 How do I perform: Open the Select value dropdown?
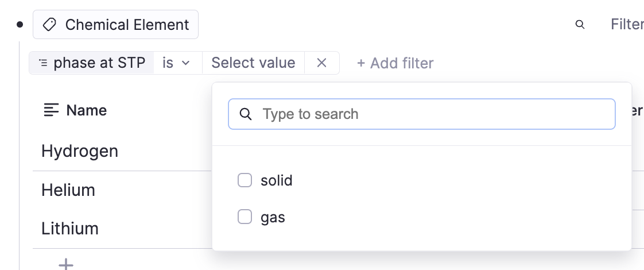tap(253, 63)
